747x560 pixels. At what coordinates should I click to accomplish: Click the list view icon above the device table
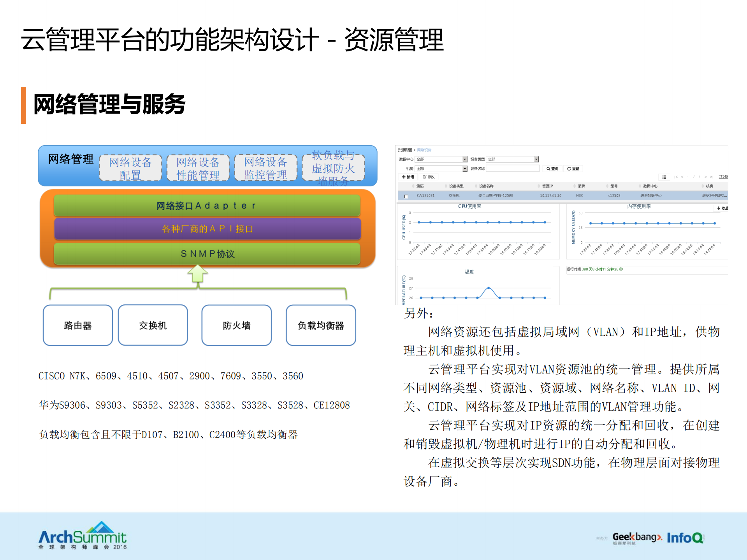[x=664, y=177]
